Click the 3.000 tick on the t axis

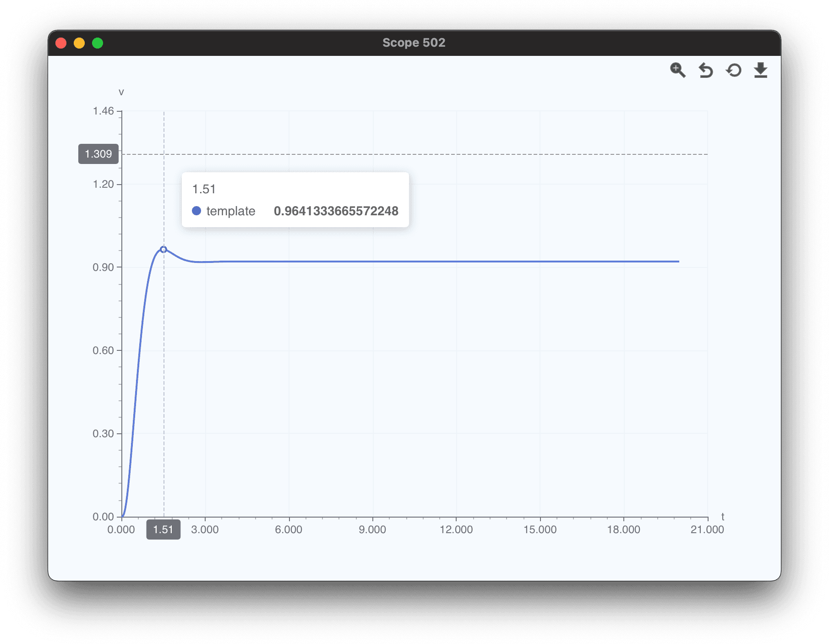(205, 529)
